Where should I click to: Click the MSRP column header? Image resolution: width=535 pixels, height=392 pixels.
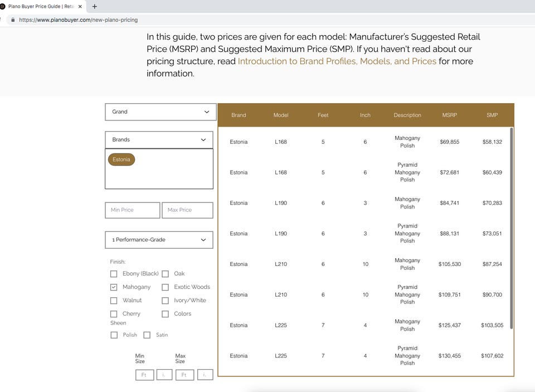point(450,115)
